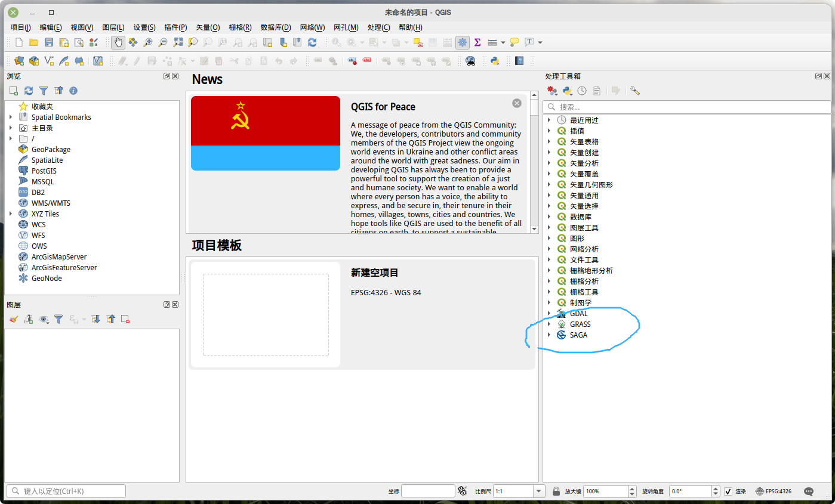Viewport: 835px width, 504px height.
Task: Dismiss the QGIS for Peace news item
Action: pyautogui.click(x=517, y=103)
